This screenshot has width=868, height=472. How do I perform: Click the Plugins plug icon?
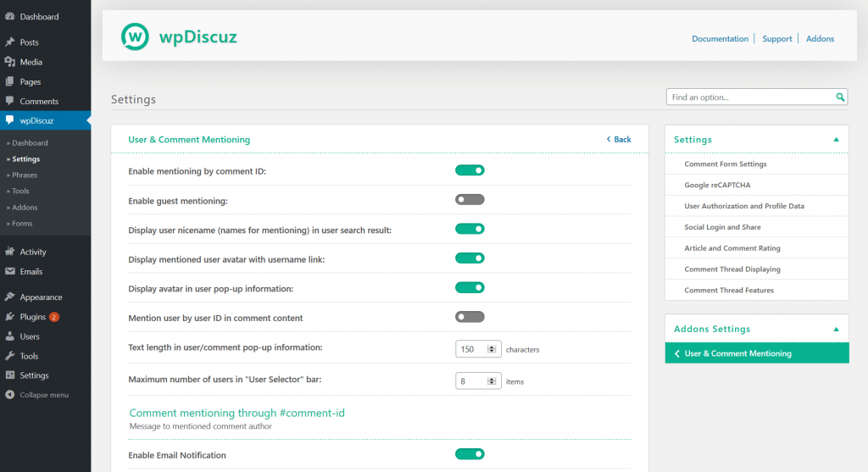pos(9,317)
